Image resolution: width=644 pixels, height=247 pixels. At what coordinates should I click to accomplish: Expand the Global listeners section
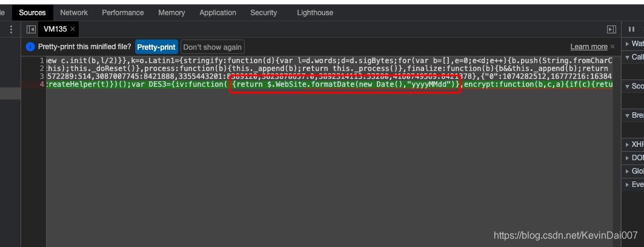tap(633, 171)
